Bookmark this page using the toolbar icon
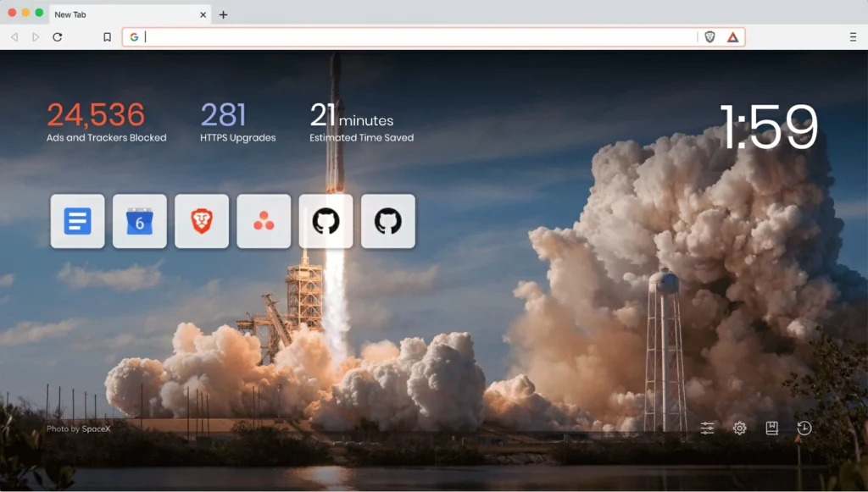Screen dimensions: 868x492 coord(107,37)
